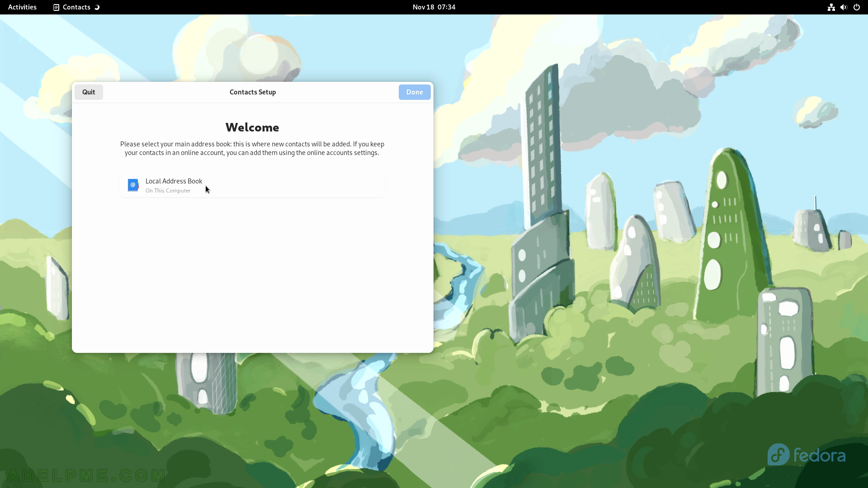Open the Nov 18 07:34 clock menu
Screen dimensions: 868x488
434,7
